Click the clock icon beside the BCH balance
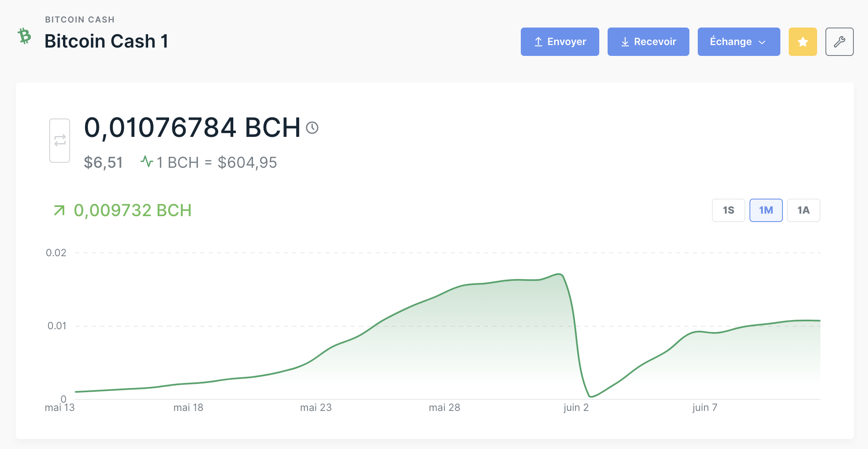868x449 pixels. tap(312, 128)
